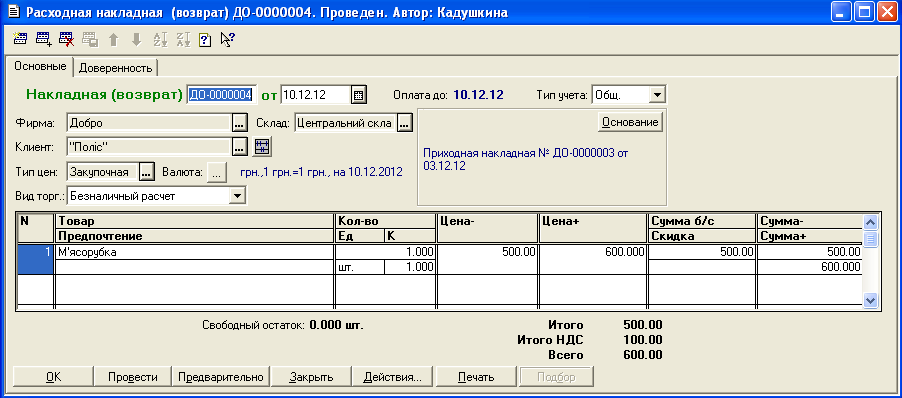Click the table scrollbar up arrow
Viewport: 902px width, 398px height.
pos(869,222)
